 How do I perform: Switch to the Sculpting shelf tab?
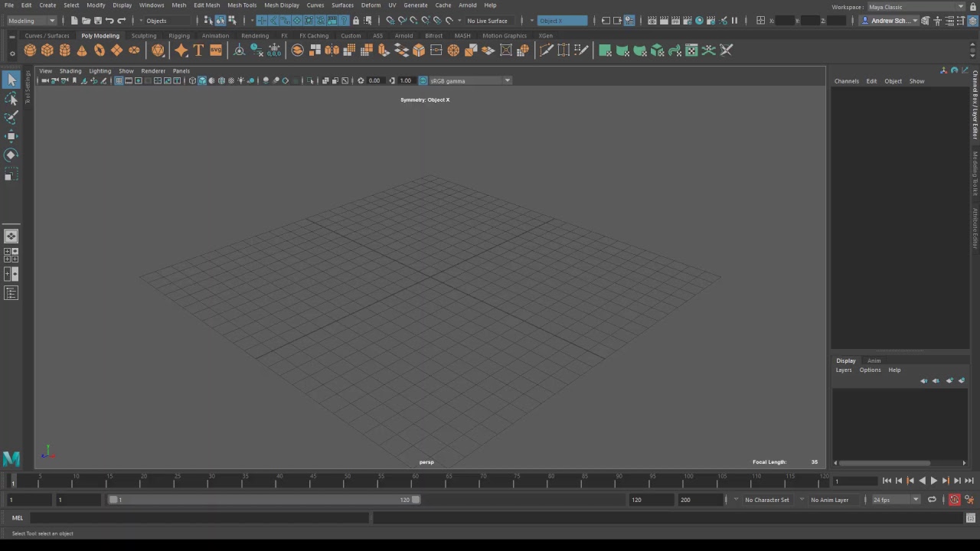click(x=144, y=36)
